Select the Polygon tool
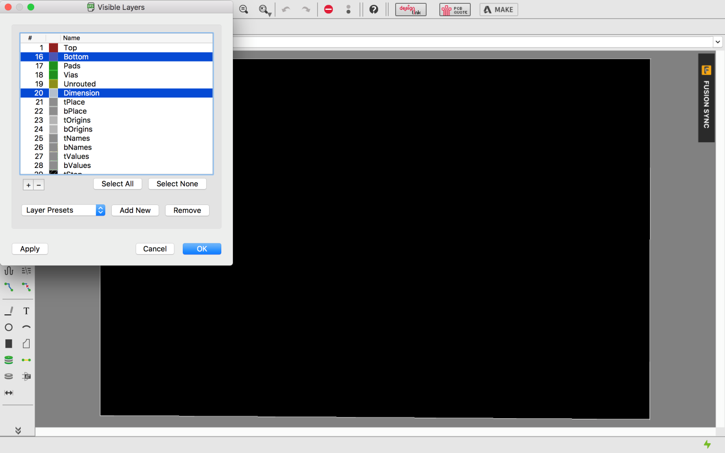Screen dimensions: 725x453 point(26,343)
